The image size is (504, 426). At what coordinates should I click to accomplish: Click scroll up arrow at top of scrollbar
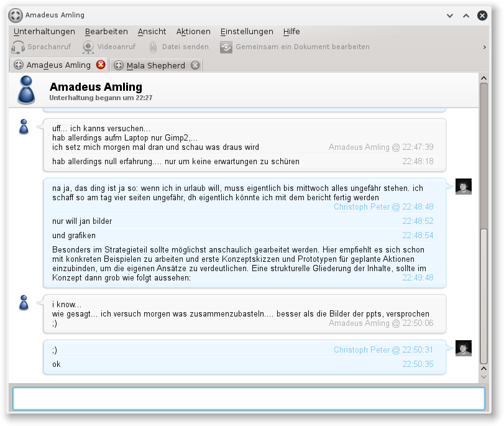[483, 78]
